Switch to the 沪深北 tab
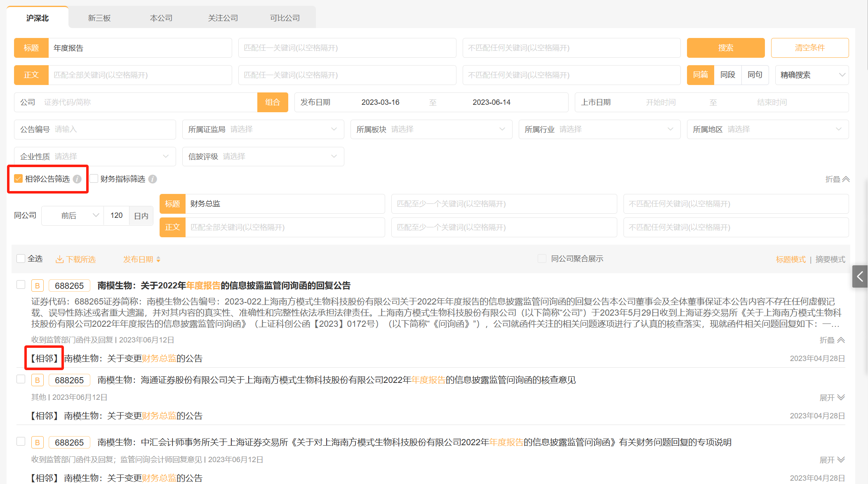The image size is (868, 484). [38, 18]
